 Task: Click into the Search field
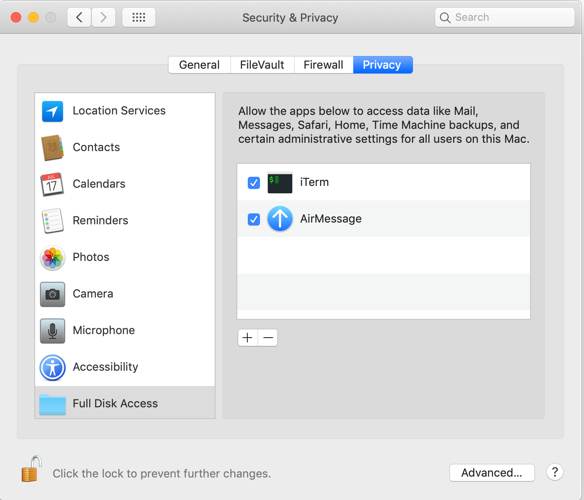tap(505, 18)
